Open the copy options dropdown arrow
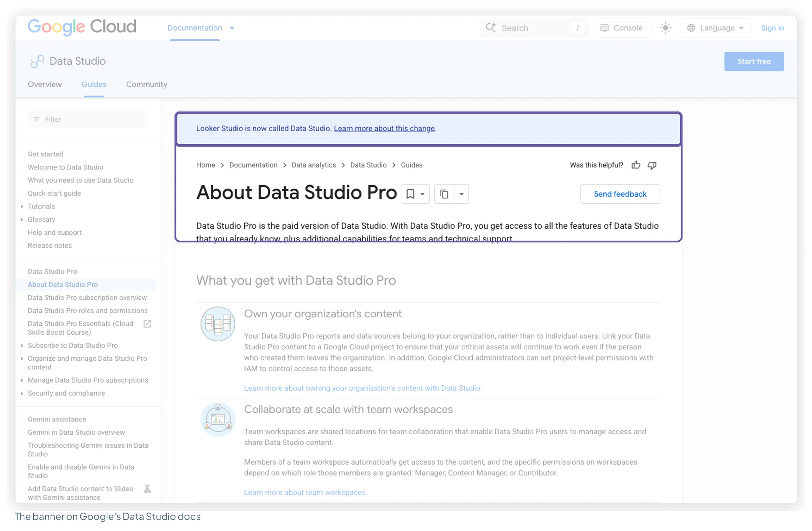Image resolution: width=812 pixels, height=531 pixels. pos(461,194)
